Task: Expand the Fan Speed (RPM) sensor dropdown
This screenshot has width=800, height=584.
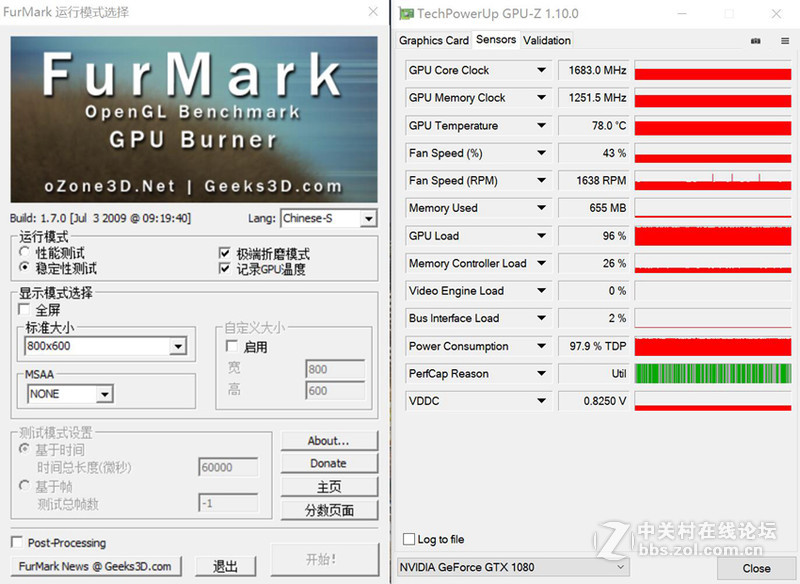Action: [541, 181]
